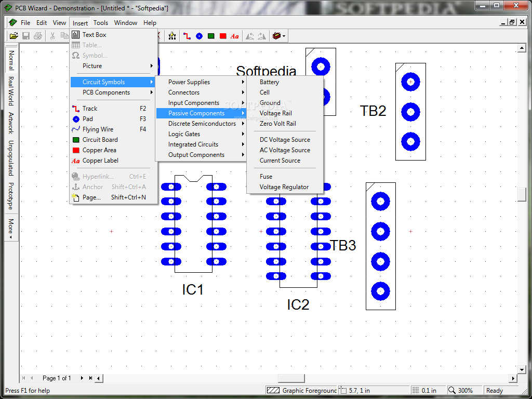Expand the Discrete Semiconductors submenu

(x=201, y=124)
